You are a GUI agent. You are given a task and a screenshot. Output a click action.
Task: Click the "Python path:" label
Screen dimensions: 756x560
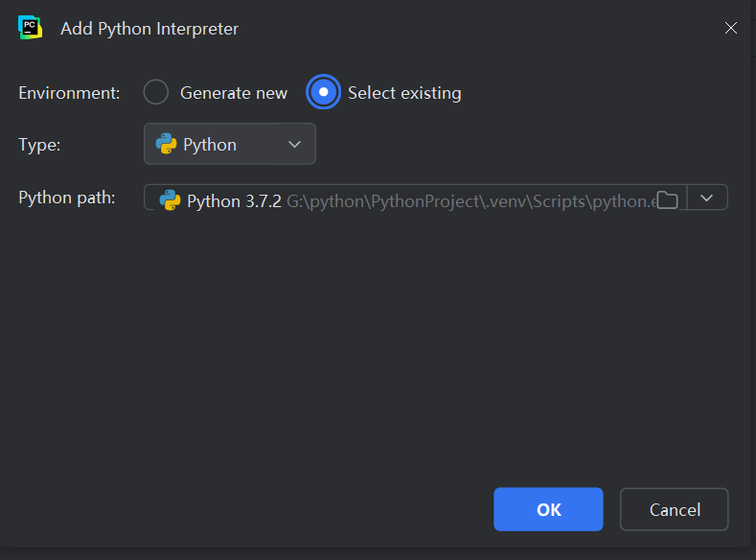pyautogui.click(x=66, y=198)
